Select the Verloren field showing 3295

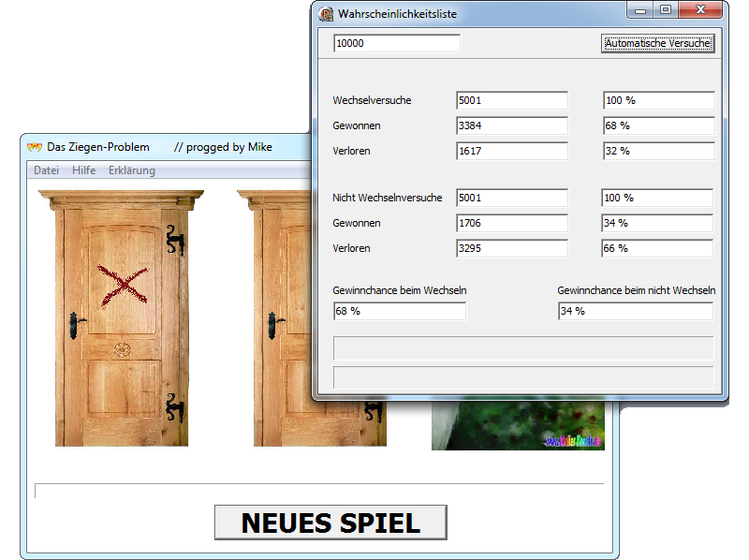[511, 248]
